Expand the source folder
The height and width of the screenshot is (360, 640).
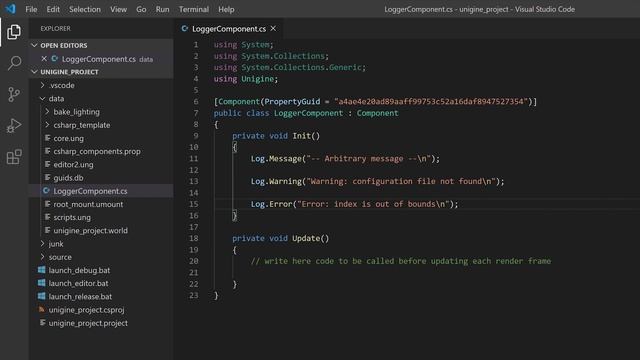(42, 257)
